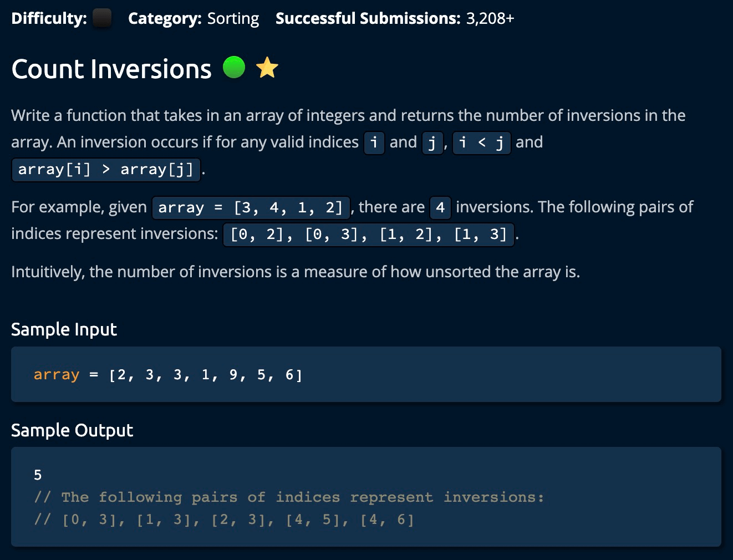Click the inline code chip "4"
This screenshot has height=560, width=733.
pyautogui.click(x=440, y=207)
